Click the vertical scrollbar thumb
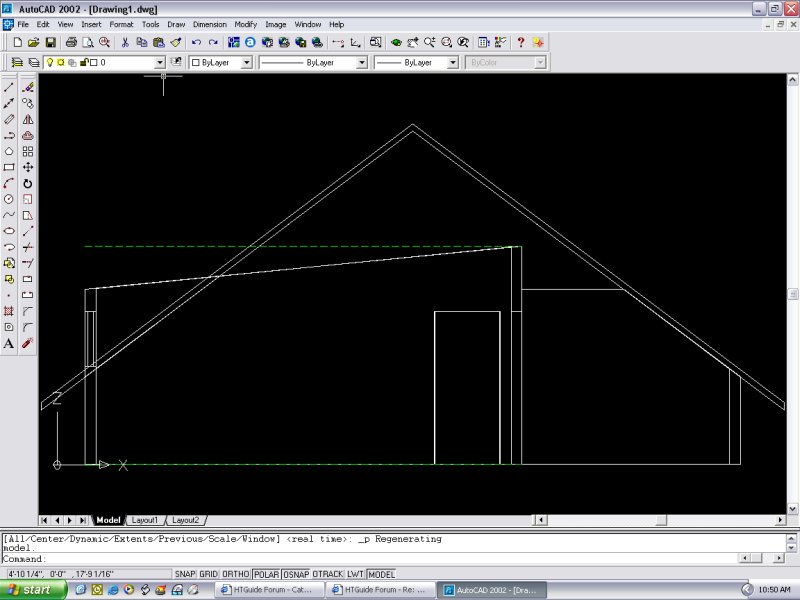 click(x=792, y=294)
